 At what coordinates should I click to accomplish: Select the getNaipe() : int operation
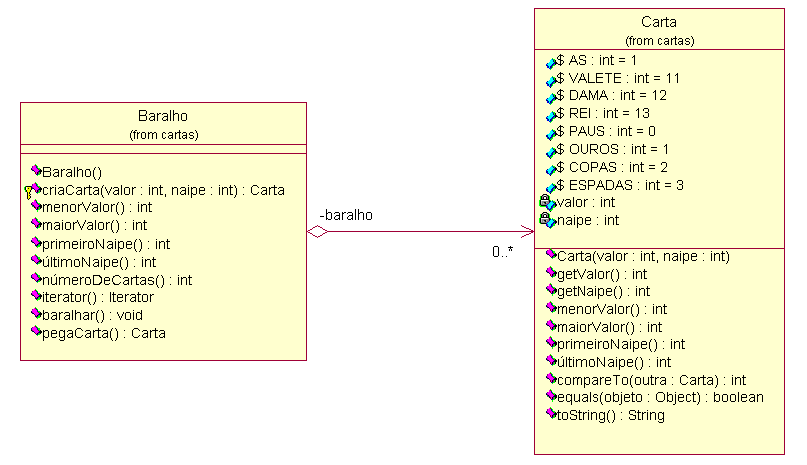(604, 291)
